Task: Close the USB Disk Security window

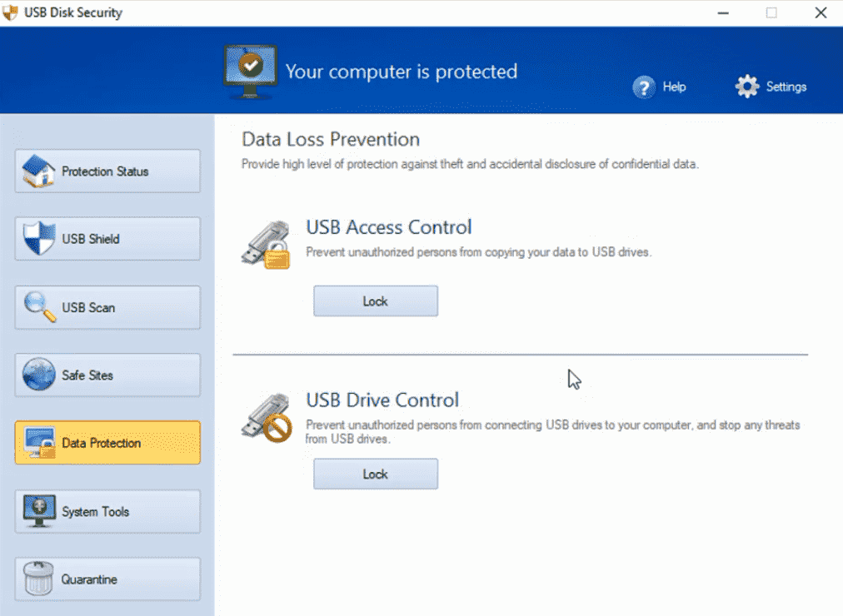Action: tap(821, 12)
